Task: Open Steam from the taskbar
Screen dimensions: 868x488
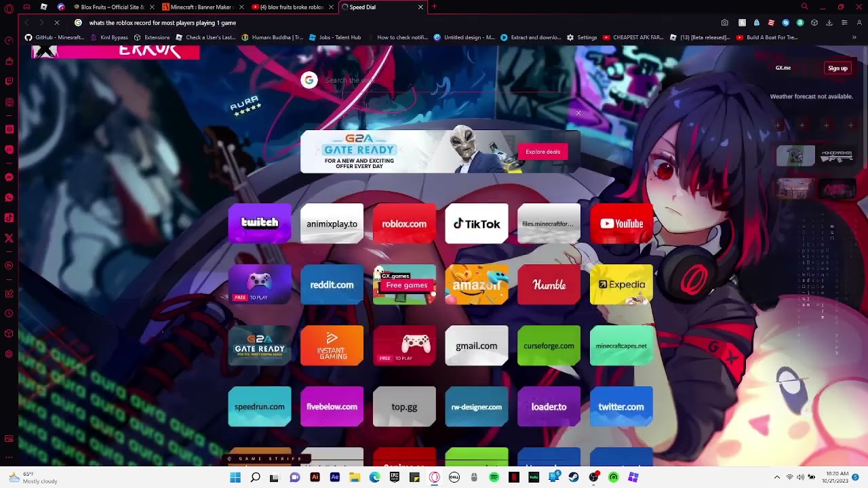Action: click(x=574, y=477)
